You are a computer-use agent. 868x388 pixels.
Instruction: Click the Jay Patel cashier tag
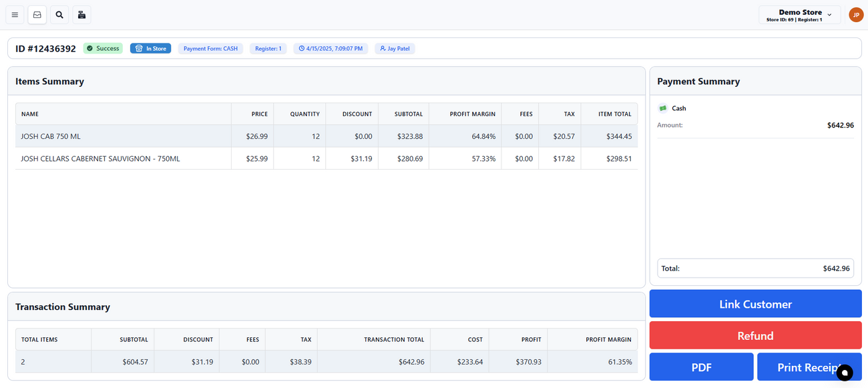395,49
